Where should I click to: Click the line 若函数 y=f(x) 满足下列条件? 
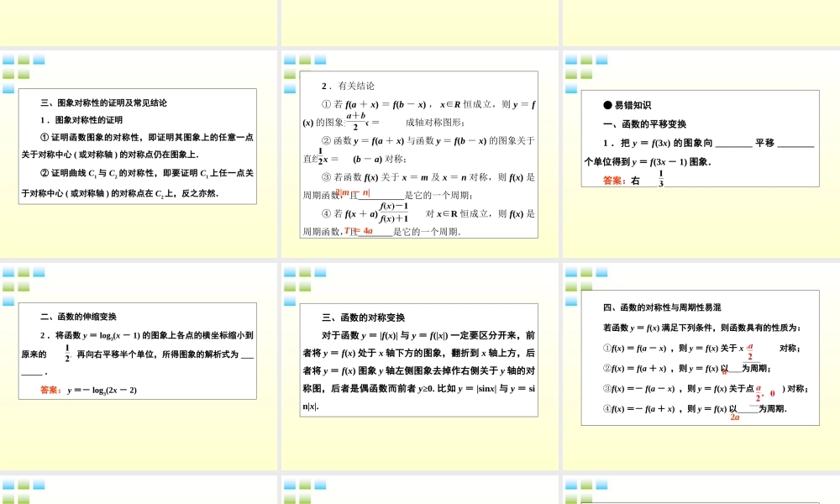pos(701,328)
